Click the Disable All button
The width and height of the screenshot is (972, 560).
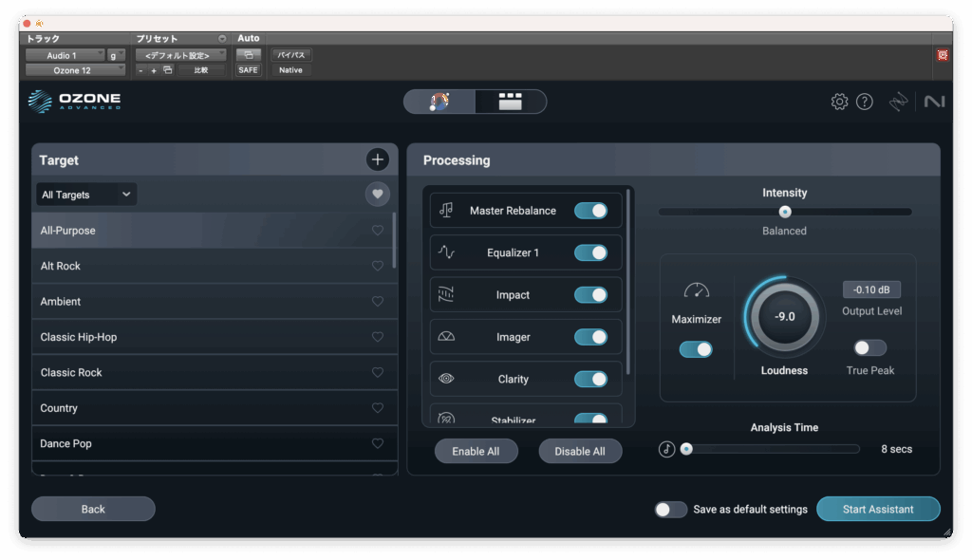[x=580, y=451]
